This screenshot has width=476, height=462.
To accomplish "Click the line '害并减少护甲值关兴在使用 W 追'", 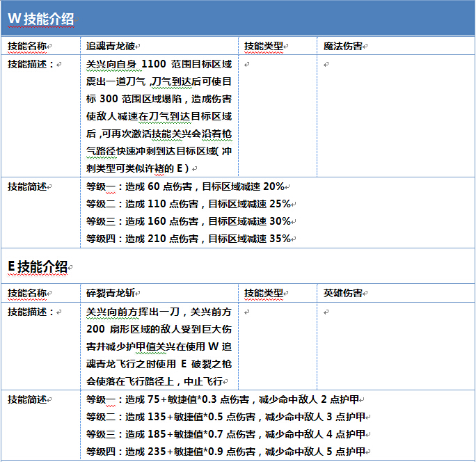I will pos(159,346).
